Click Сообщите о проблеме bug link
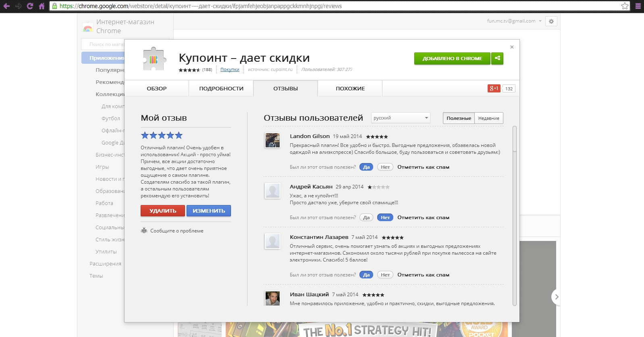Viewport: 644px width, 337px height. point(172,231)
